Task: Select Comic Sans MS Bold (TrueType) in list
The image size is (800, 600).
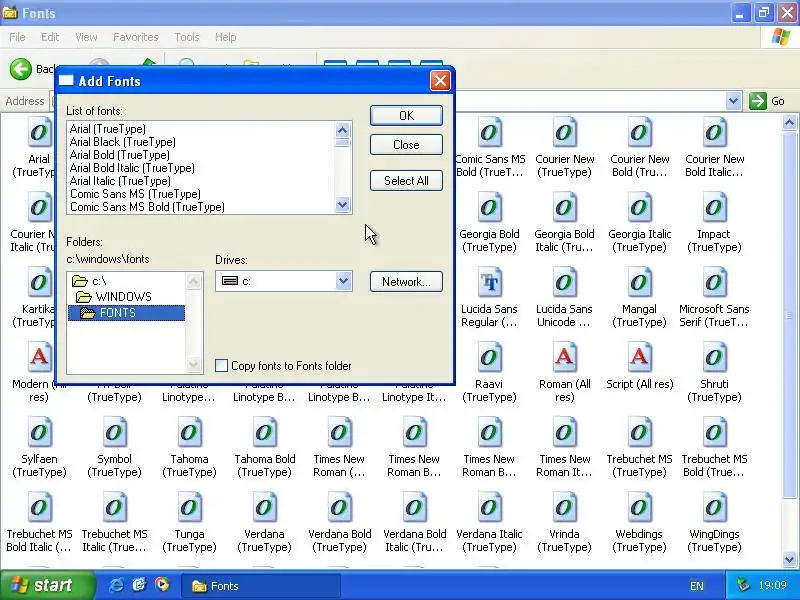Action: click(147, 207)
